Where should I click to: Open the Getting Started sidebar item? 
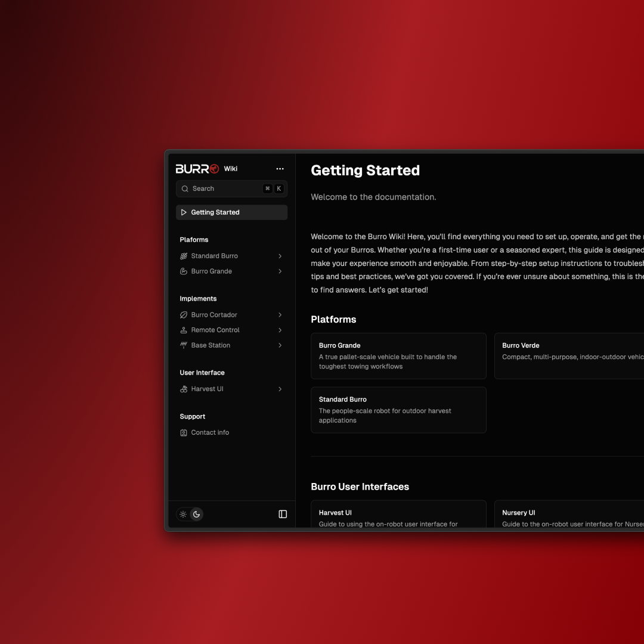tap(231, 212)
